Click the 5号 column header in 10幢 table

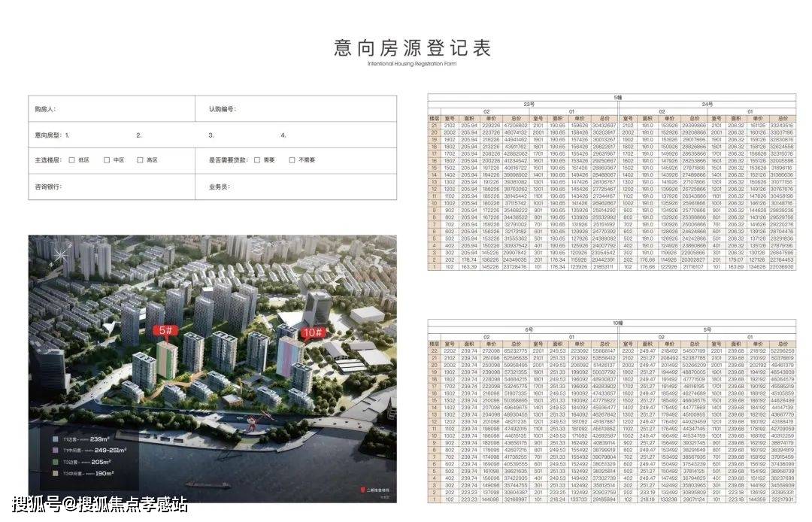tap(707, 330)
